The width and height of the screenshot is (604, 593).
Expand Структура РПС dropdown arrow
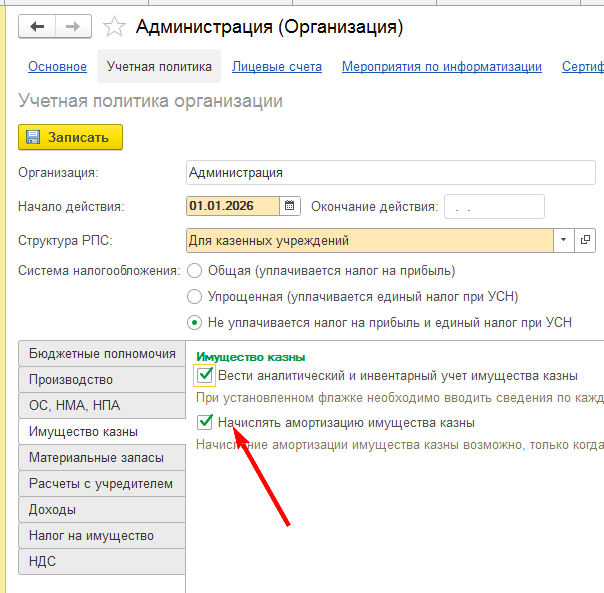click(x=564, y=240)
